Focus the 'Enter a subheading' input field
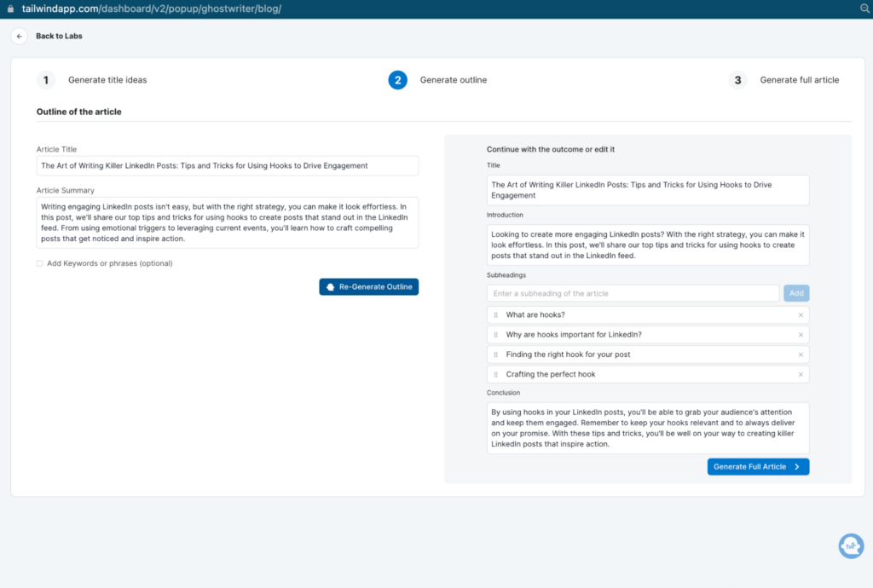Image resolution: width=873 pixels, height=588 pixels. [x=633, y=293]
